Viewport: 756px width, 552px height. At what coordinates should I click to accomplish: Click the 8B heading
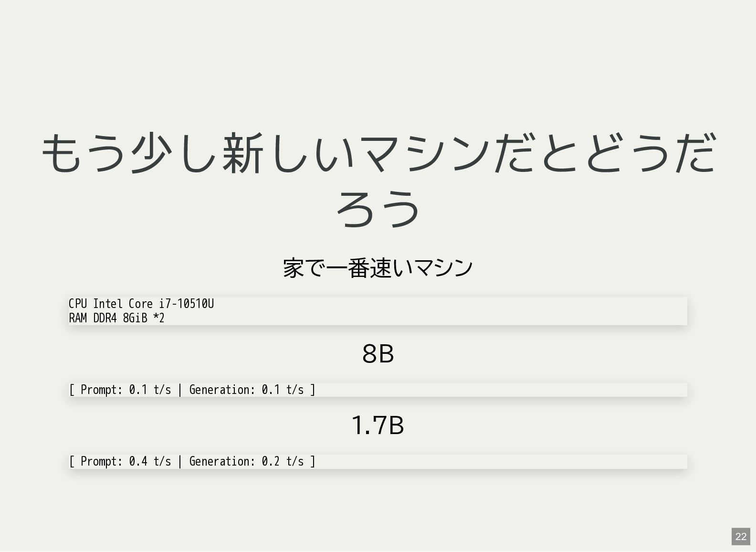(378, 354)
